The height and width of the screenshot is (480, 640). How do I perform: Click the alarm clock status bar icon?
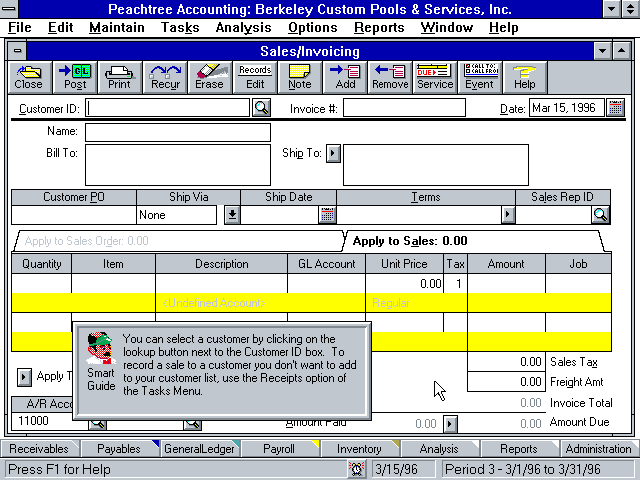pos(357,469)
